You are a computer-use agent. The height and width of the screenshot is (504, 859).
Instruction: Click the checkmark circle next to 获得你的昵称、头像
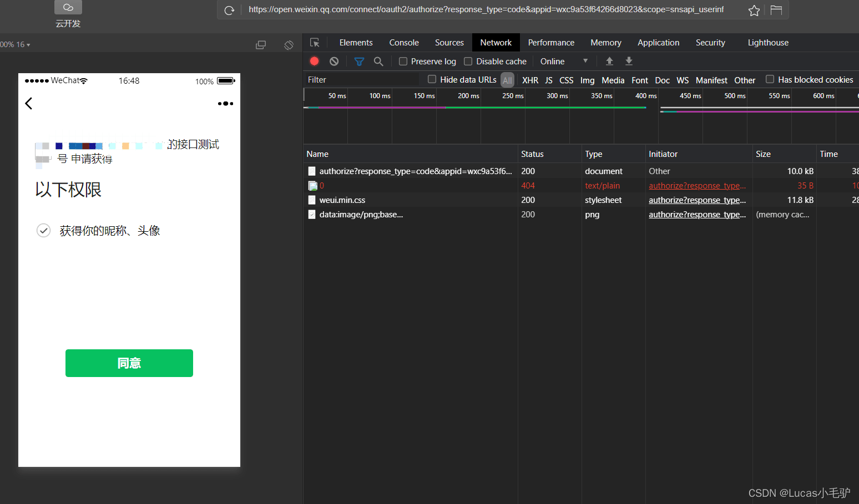[43, 231]
